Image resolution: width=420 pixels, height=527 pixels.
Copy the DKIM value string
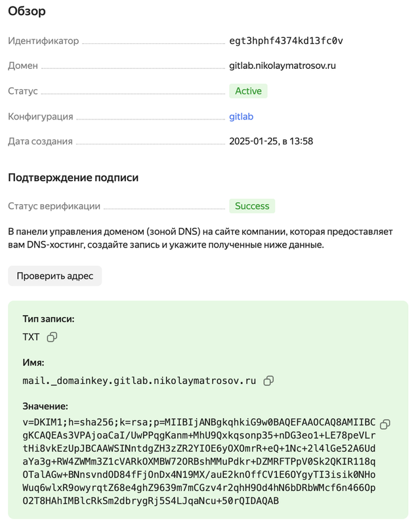point(385,424)
